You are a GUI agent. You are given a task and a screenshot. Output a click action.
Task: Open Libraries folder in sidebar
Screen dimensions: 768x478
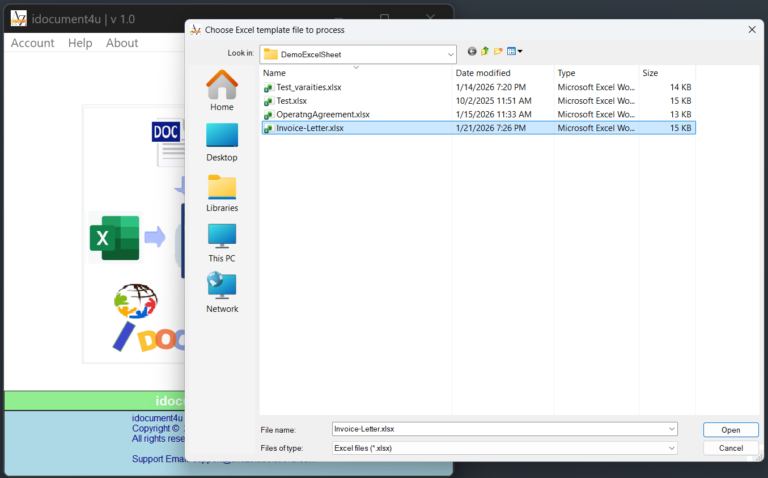pyautogui.click(x=222, y=192)
